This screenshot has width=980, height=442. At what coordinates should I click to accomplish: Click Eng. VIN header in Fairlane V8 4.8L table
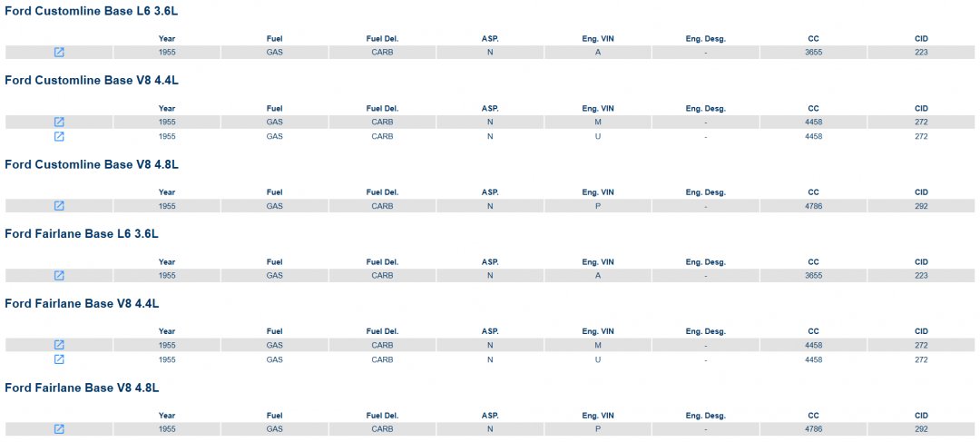tap(598, 415)
